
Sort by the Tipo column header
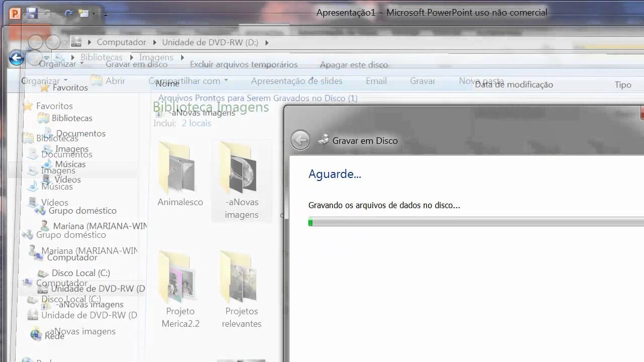(x=623, y=84)
